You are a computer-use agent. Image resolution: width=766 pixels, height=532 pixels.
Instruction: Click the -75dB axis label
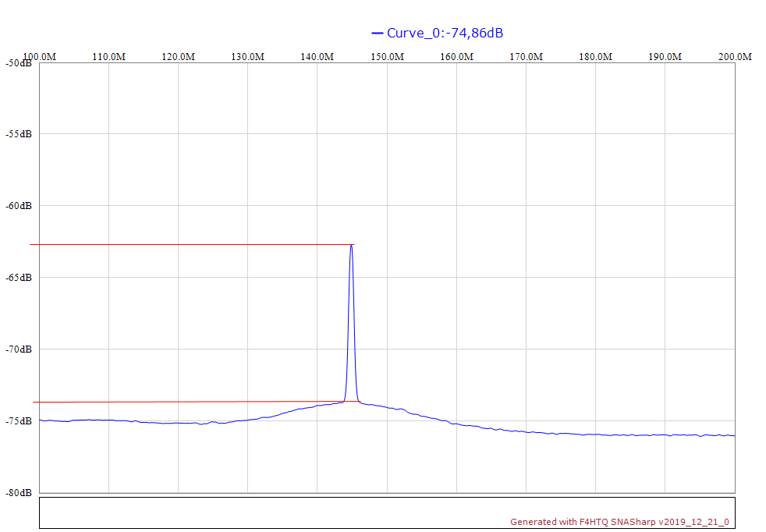click(x=18, y=421)
